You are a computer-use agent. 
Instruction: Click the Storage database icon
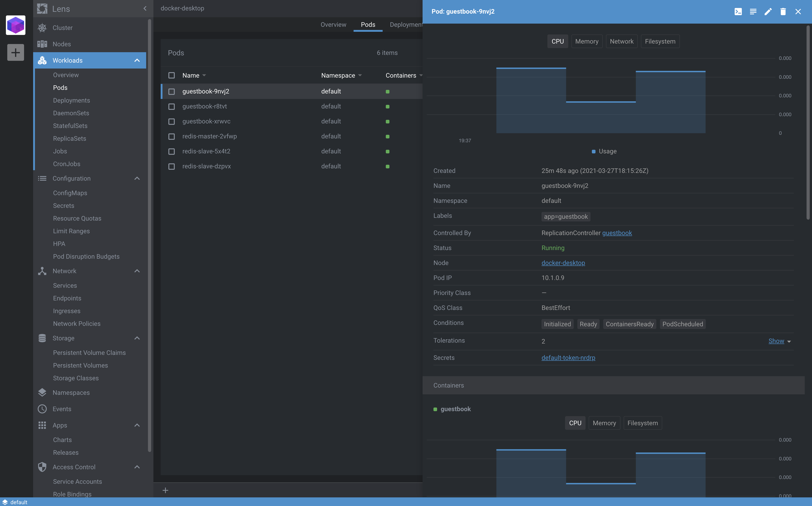coord(42,338)
